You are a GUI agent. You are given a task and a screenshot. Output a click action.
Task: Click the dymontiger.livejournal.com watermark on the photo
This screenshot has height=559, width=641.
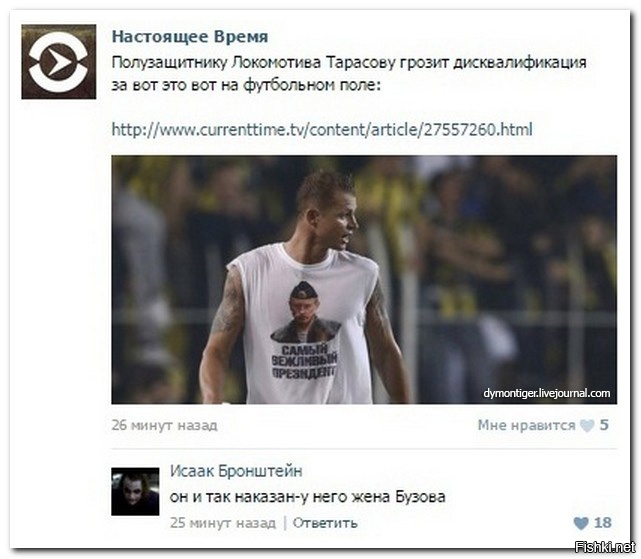(547, 393)
